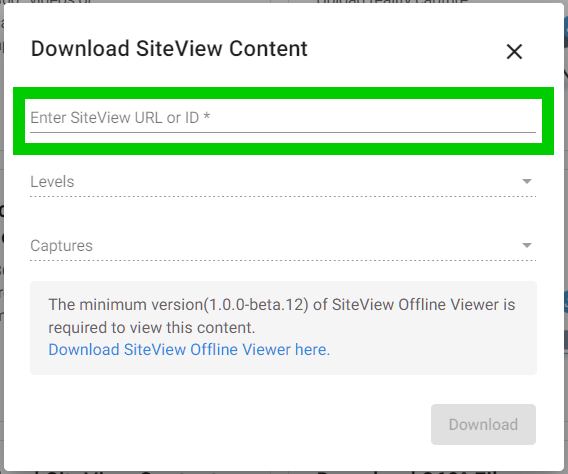The height and width of the screenshot is (474, 568).
Task: Select the required asterisk in URL field label
Action: tap(206, 117)
